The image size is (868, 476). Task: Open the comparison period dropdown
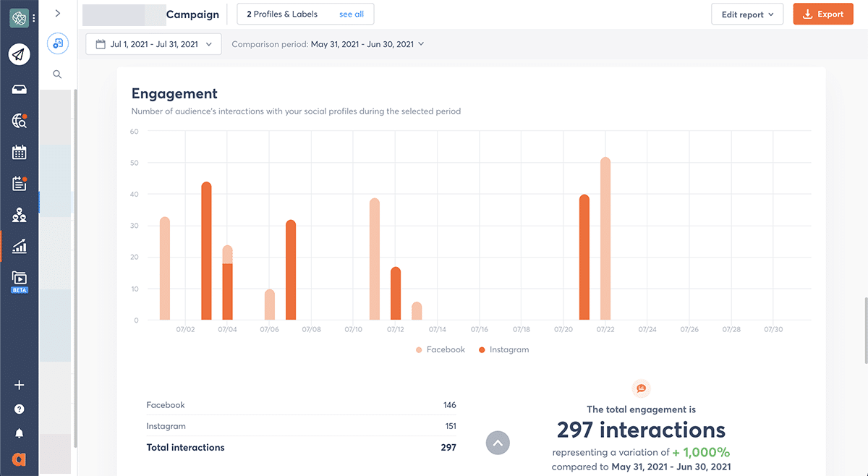(x=328, y=44)
